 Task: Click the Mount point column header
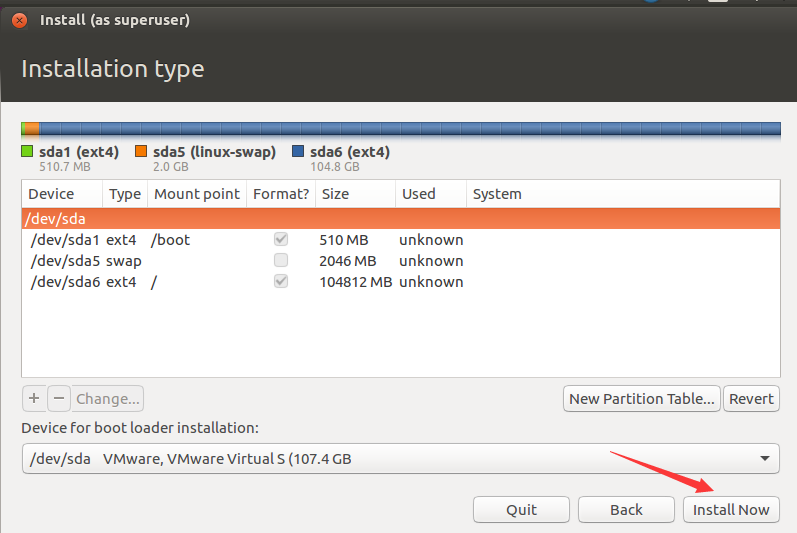[x=197, y=194]
